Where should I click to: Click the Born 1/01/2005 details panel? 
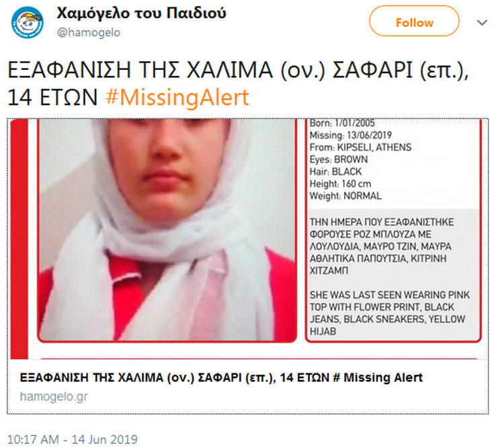tap(393, 230)
